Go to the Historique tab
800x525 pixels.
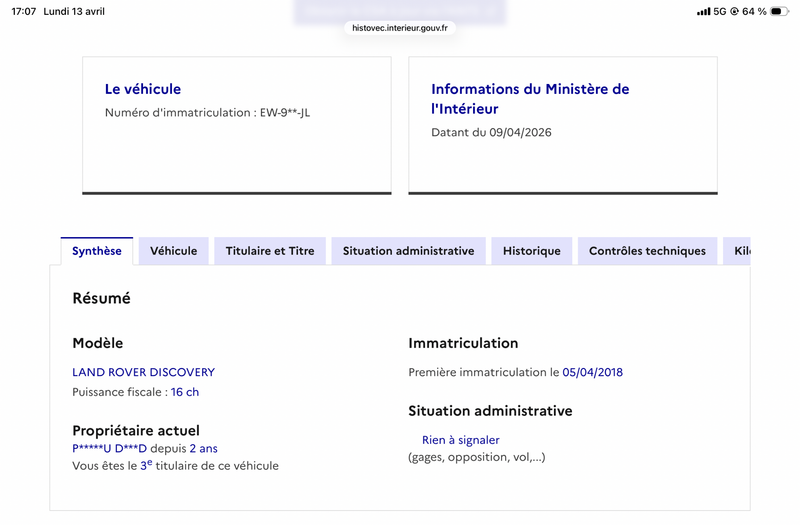[532, 251]
